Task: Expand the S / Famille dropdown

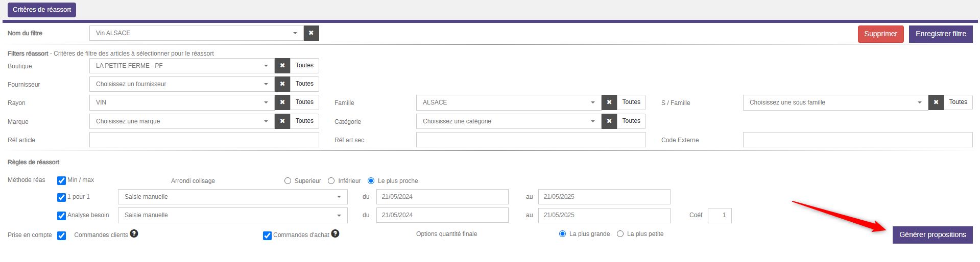Action: 835,102
